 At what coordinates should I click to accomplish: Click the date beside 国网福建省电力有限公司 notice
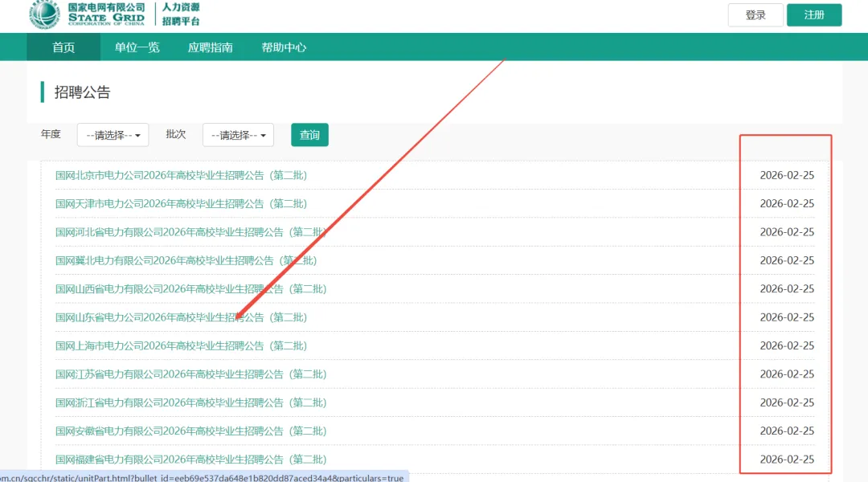pyautogui.click(x=787, y=460)
